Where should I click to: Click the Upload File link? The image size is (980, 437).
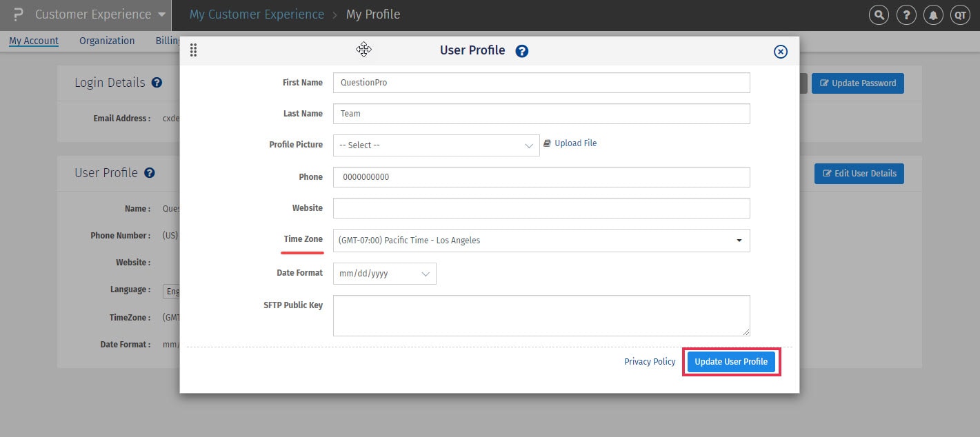(x=575, y=143)
